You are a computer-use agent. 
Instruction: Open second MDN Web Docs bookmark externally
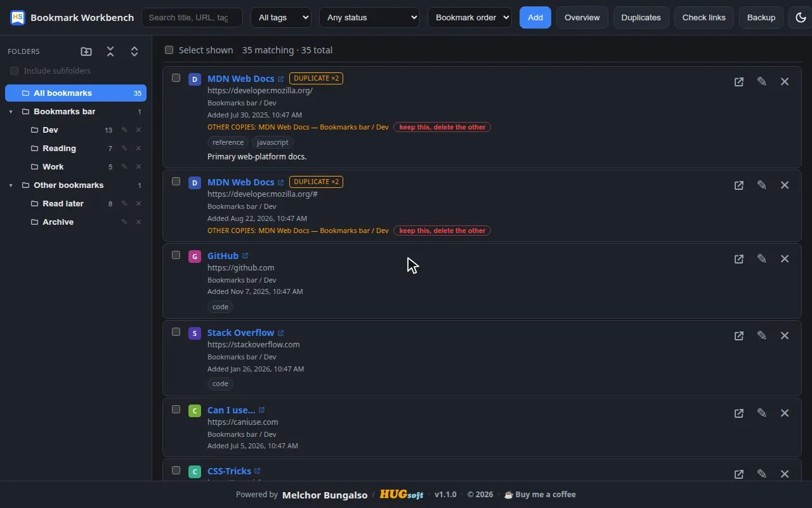[x=739, y=185]
